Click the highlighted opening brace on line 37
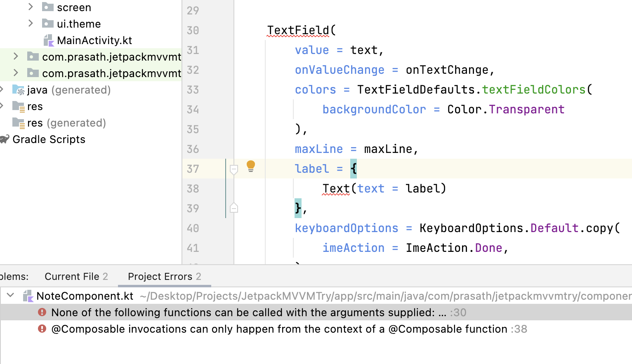The height and width of the screenshot is (364, 632). [x=354, y=169]
